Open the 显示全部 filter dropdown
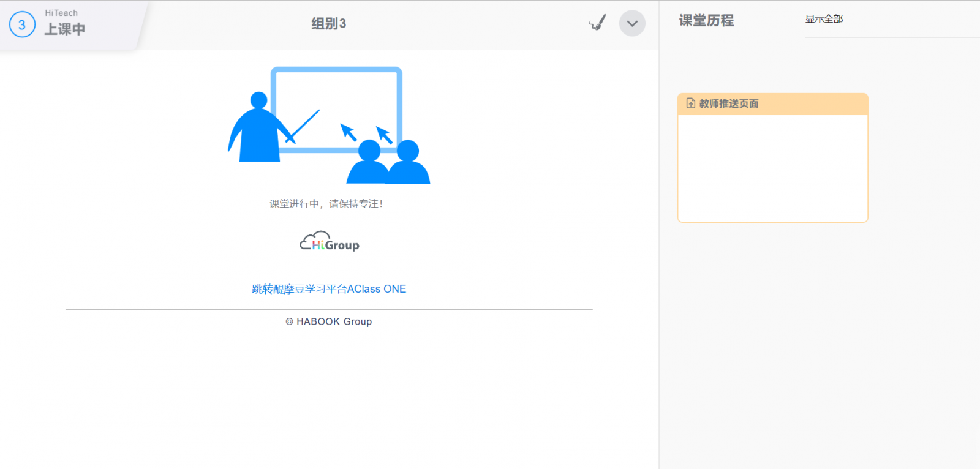Viewport: 980px width, 469px height. coord(824,20)
